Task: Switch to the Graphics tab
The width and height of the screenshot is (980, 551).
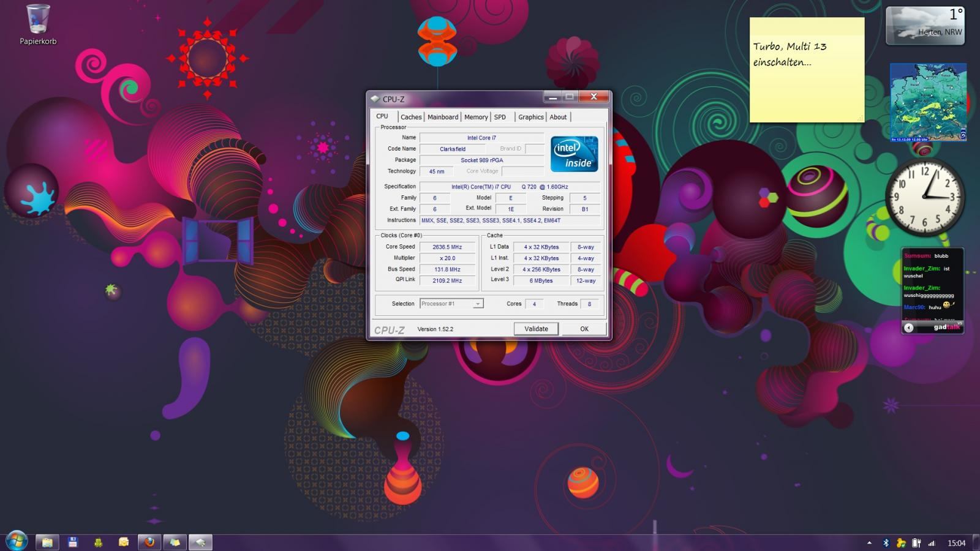Action: (531, 117)
